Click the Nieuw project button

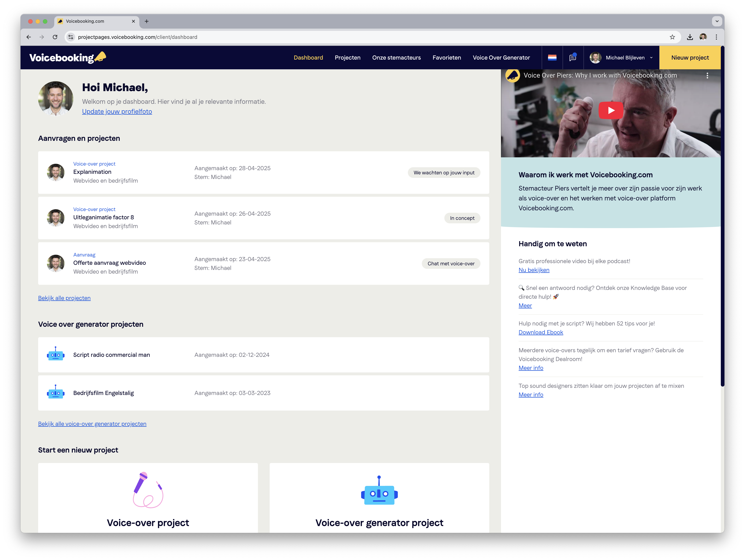pos(690,57)
